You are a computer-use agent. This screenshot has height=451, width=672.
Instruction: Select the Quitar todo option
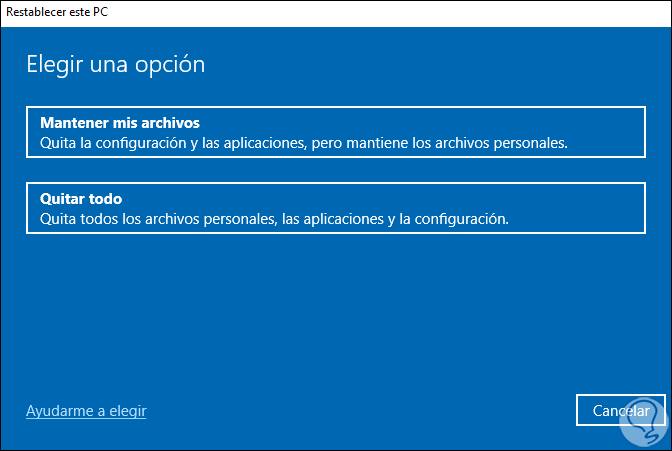point(335,208)
